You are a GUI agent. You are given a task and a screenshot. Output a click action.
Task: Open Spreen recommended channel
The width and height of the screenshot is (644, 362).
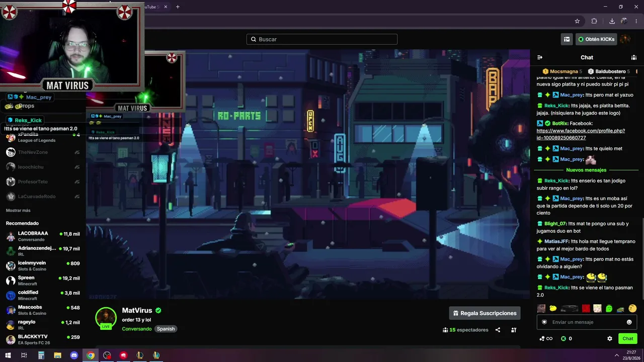[43, 281]
